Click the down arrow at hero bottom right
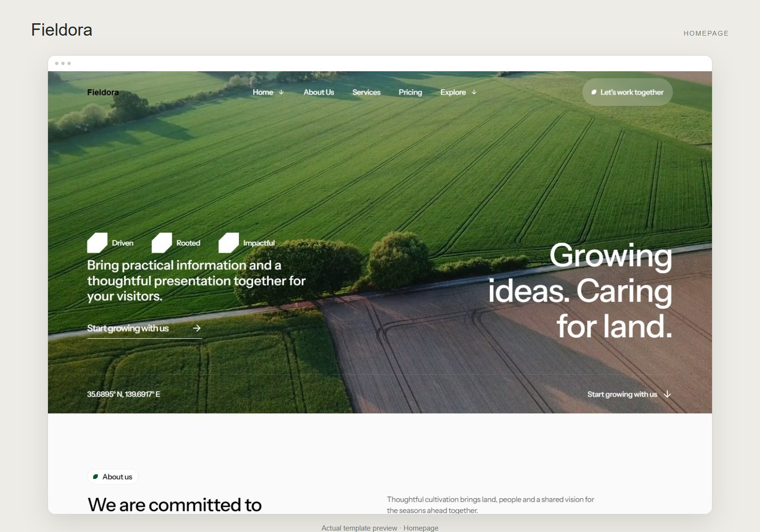760x532 pixels. [x=667, y=394]
